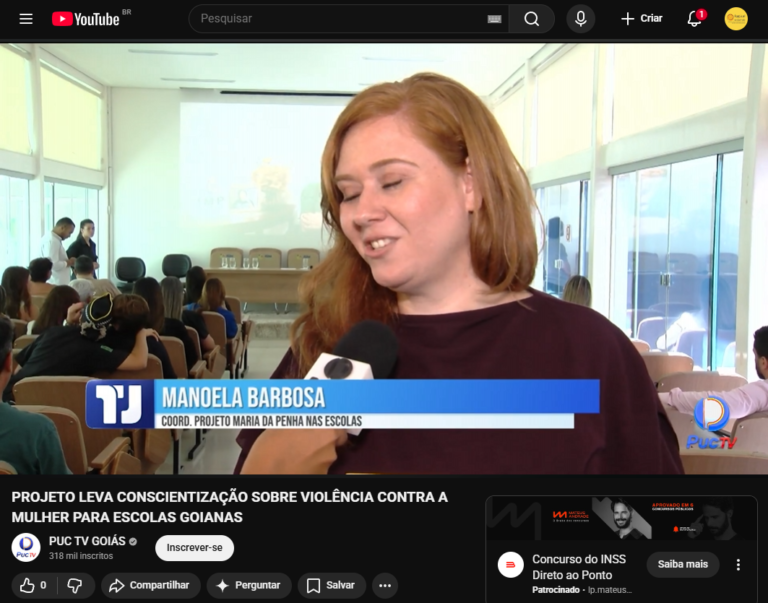Open the sponsored ad options menu
Screen dimensions: 768x603
coord(738,564)
